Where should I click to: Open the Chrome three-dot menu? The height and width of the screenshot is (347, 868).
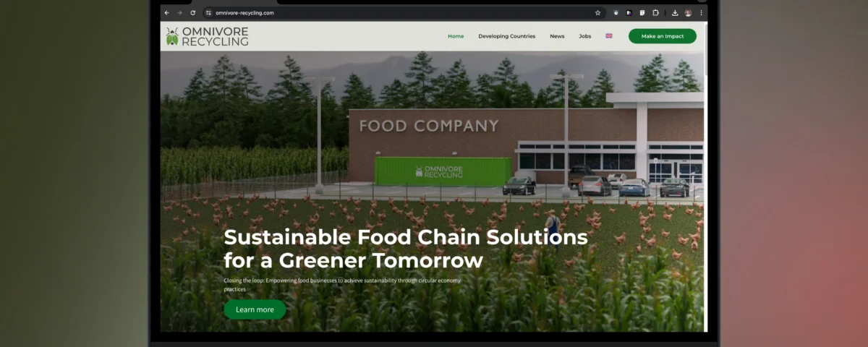pyautogui.click(x=701, y=12)
